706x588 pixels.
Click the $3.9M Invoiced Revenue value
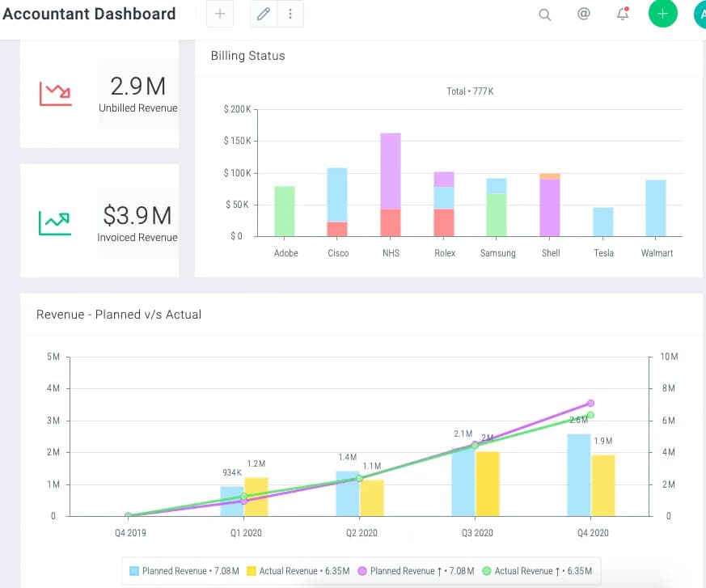pyautogui.click(x=137, y=215)
